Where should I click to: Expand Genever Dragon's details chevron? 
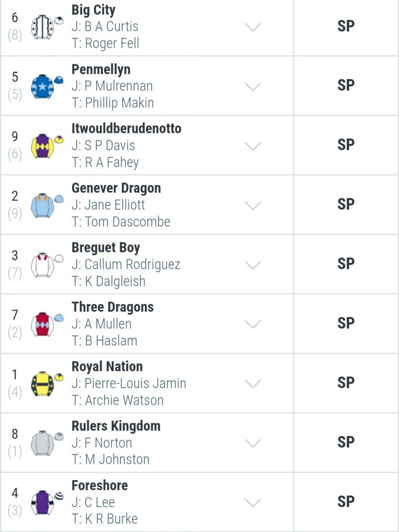click(253, 205)
